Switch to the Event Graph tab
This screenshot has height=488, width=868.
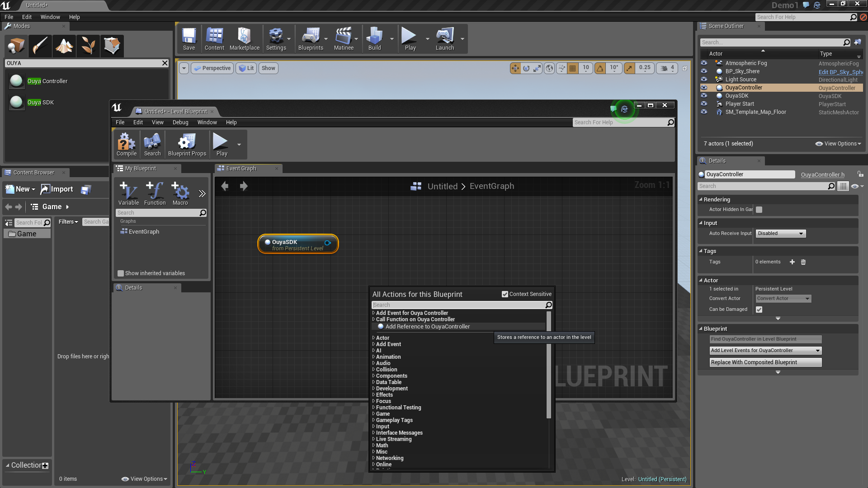tap(241, 169)
